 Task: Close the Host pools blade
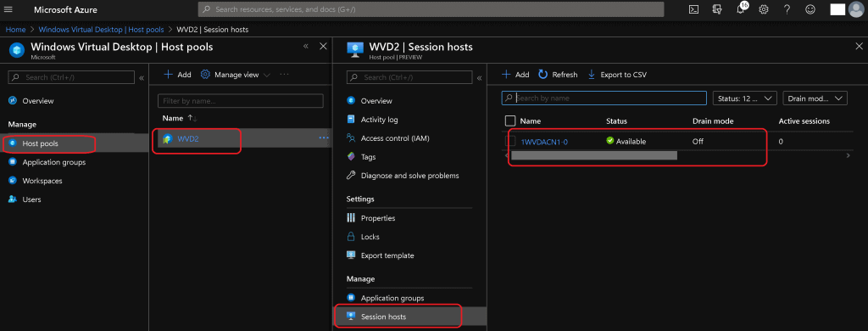coord(324,47)
